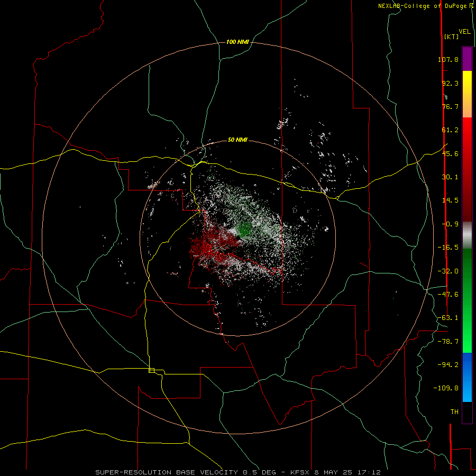Select the 92.3 legend value

(450, 83)
